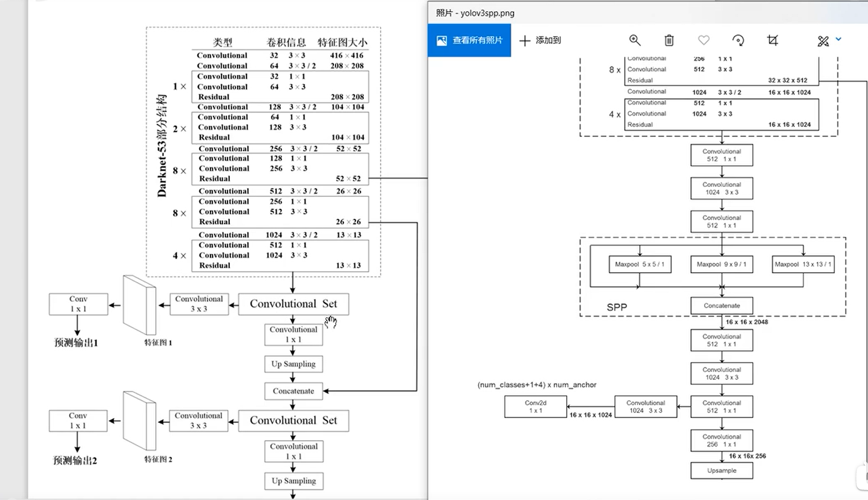Click the 特征图 2 caption

click(158, 459)
